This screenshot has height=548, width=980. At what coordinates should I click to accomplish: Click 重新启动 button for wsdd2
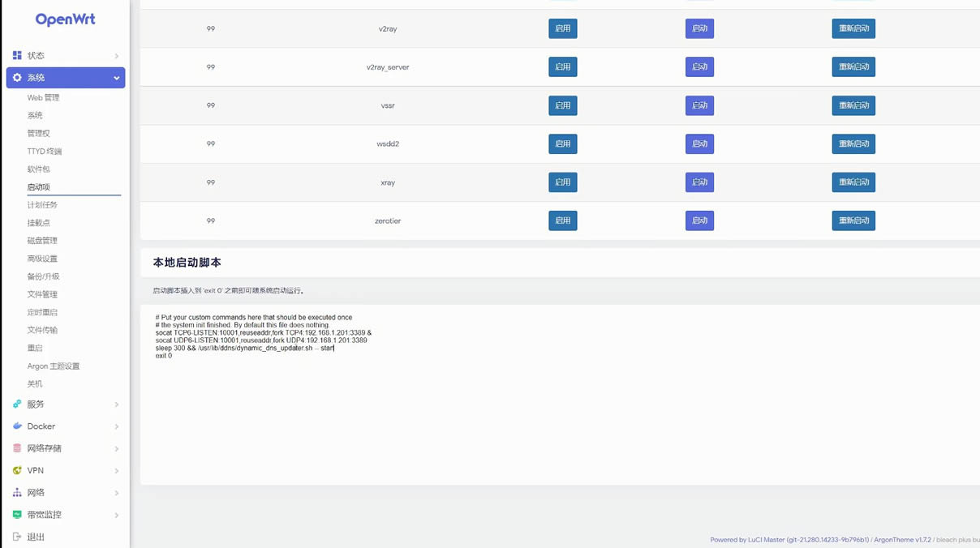click(x=853, y=143)
